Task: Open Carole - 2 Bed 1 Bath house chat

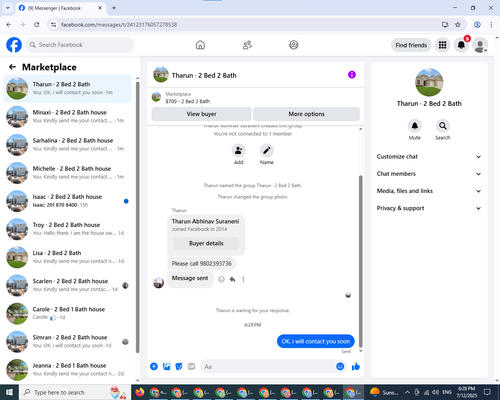Action: (x=67, y=313)
